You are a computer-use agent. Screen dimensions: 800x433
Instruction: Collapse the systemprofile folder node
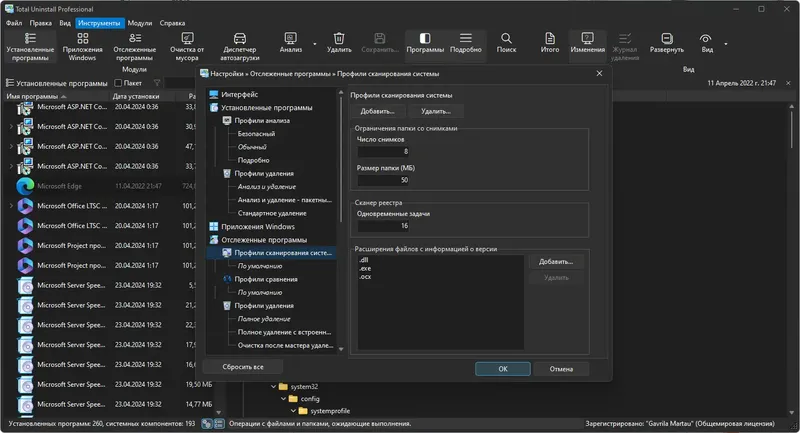click(293, 411)
